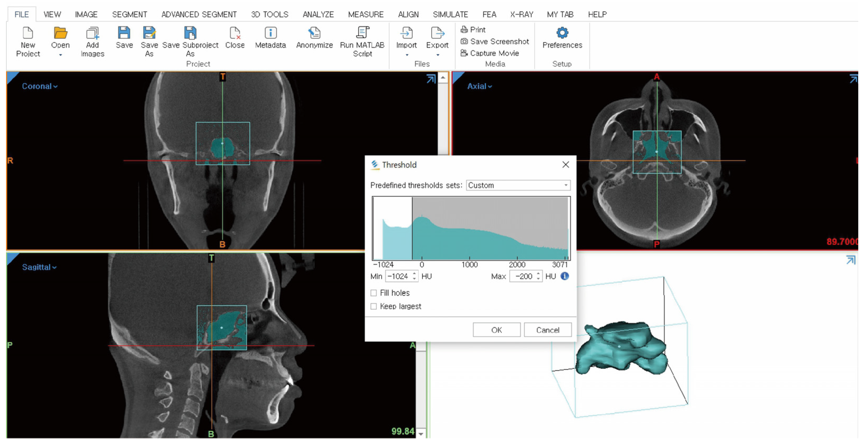Click the FILE tab

(22, 14)
